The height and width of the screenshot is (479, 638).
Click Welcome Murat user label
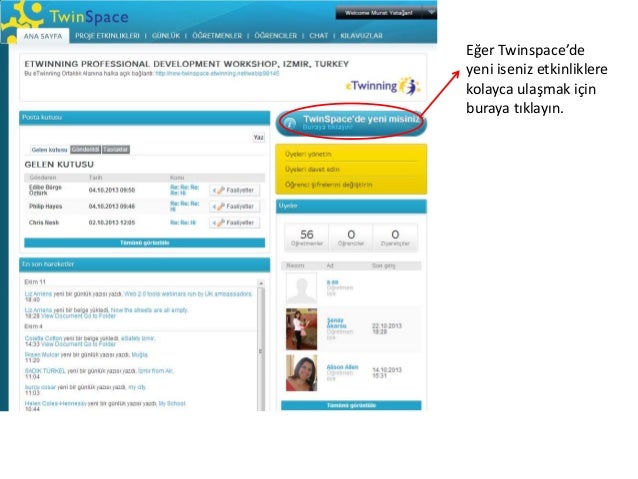[x=378, y=13]
